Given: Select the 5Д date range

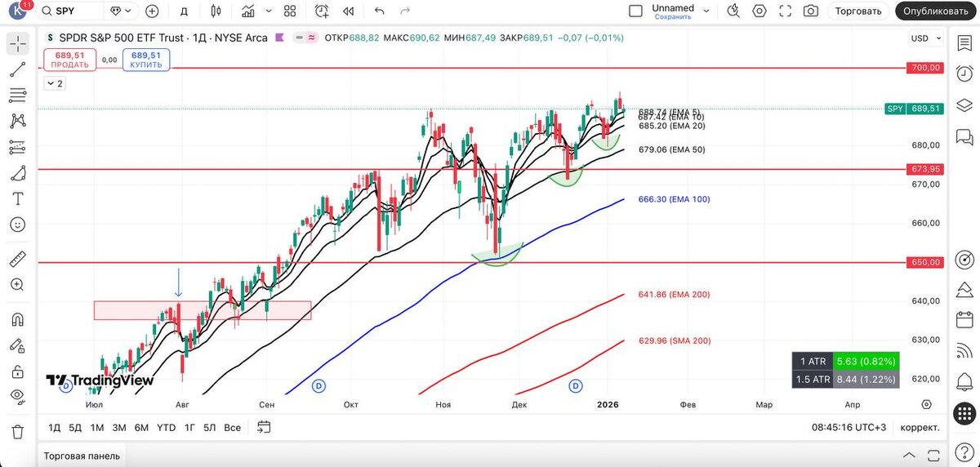Looking at the screenshot, I should (75, 427).
